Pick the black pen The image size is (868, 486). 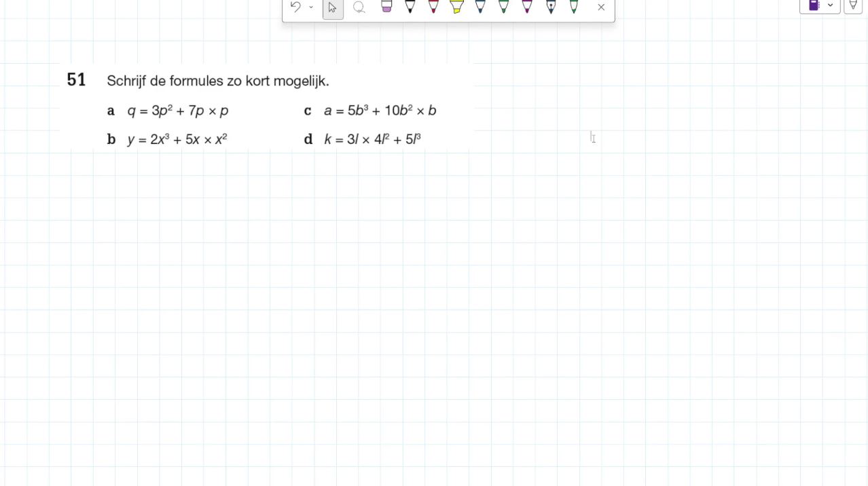pos(410,7)
